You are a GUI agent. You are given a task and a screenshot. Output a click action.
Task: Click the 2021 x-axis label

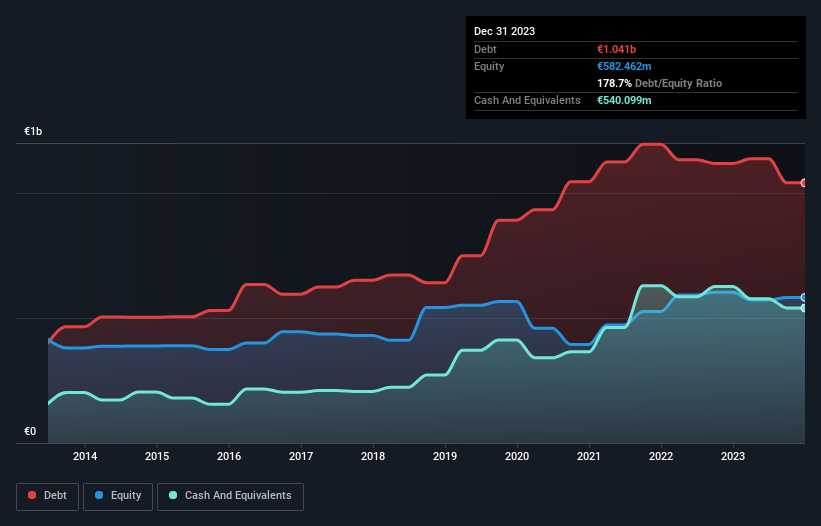[589, 456]
